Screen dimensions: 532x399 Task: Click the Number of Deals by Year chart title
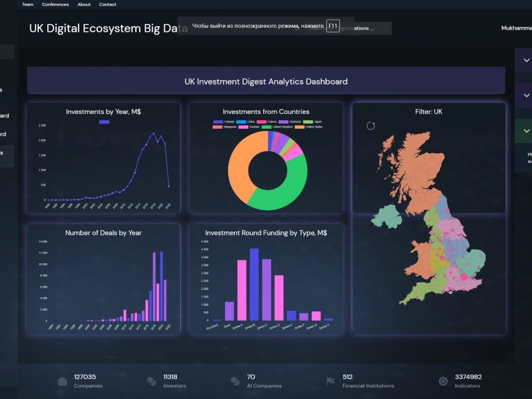(x=104, y=233)
